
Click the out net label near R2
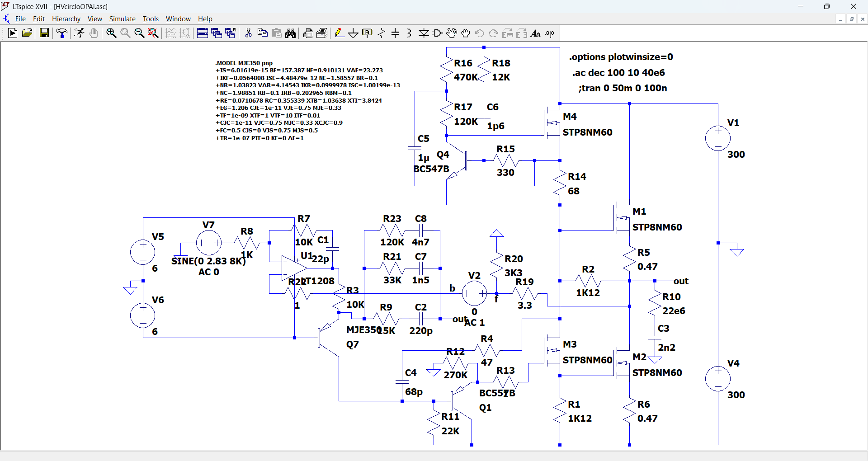(x=681, y=281)
